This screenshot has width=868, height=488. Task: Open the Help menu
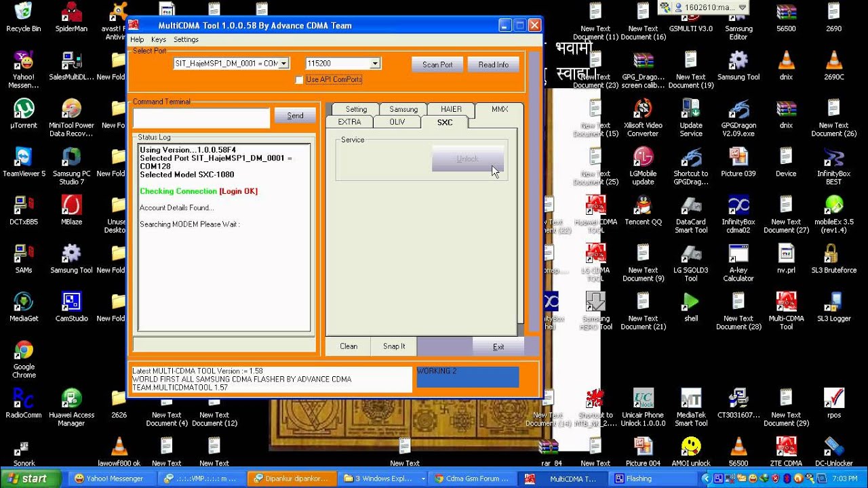137,39
